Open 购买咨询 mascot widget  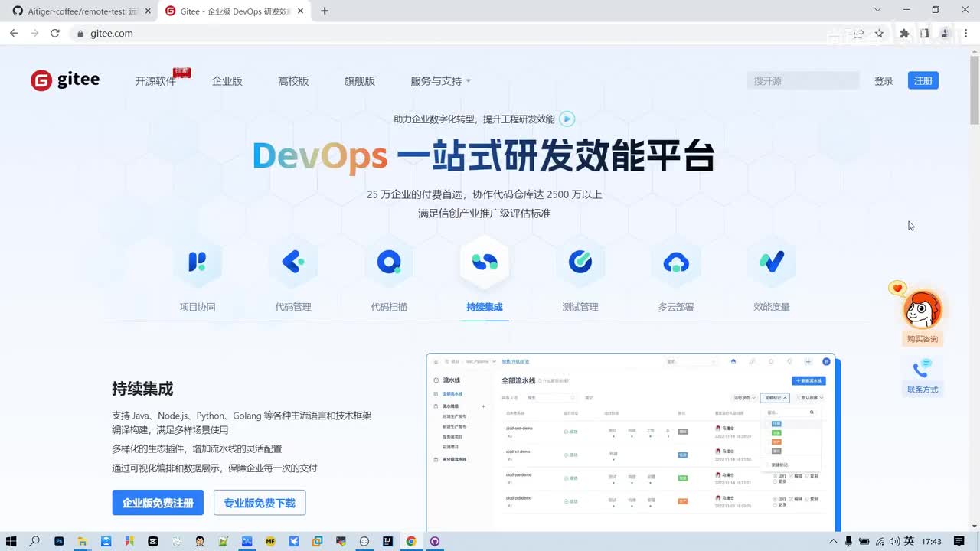[x=922, y=315]
